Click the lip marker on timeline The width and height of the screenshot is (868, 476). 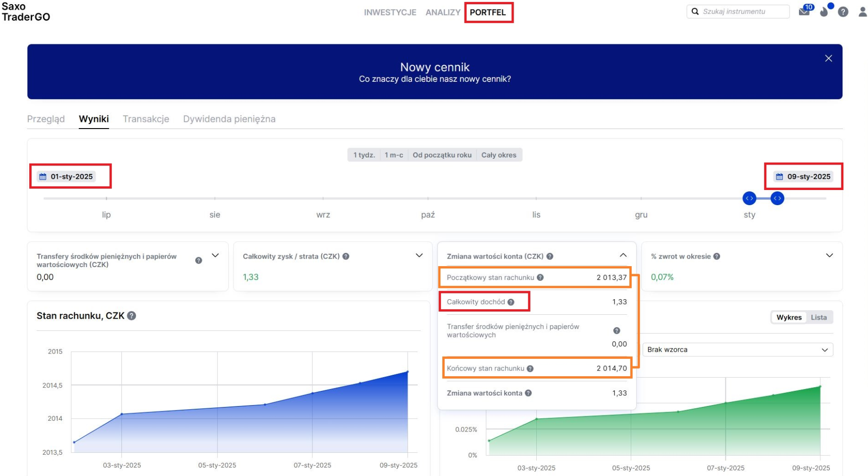coord(106,214)
